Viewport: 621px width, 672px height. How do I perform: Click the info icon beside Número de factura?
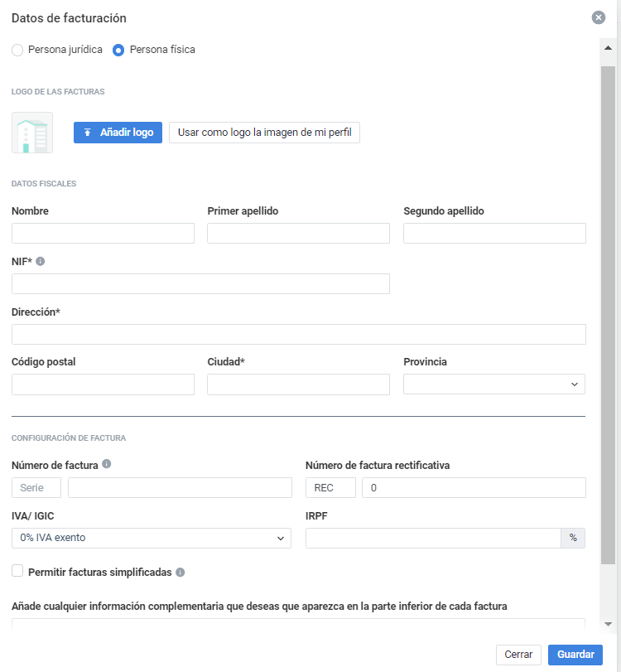pos(106,465)
